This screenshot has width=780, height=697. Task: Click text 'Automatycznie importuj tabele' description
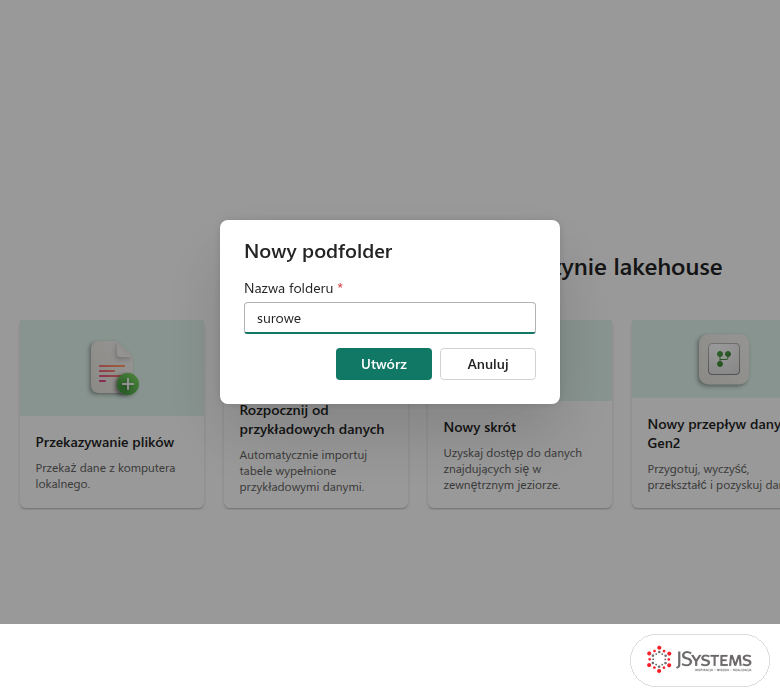pyautogui.click(x=303, y=471)
